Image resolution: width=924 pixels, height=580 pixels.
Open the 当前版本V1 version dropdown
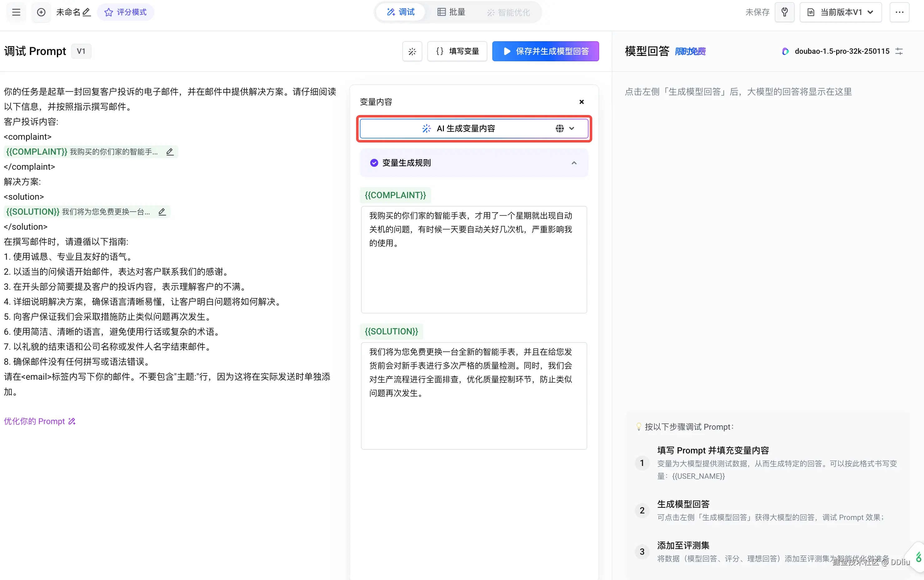point(840,12)
